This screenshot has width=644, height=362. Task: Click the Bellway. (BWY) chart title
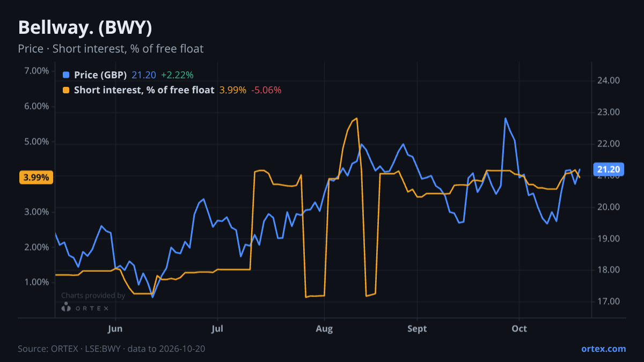[85, 27]
